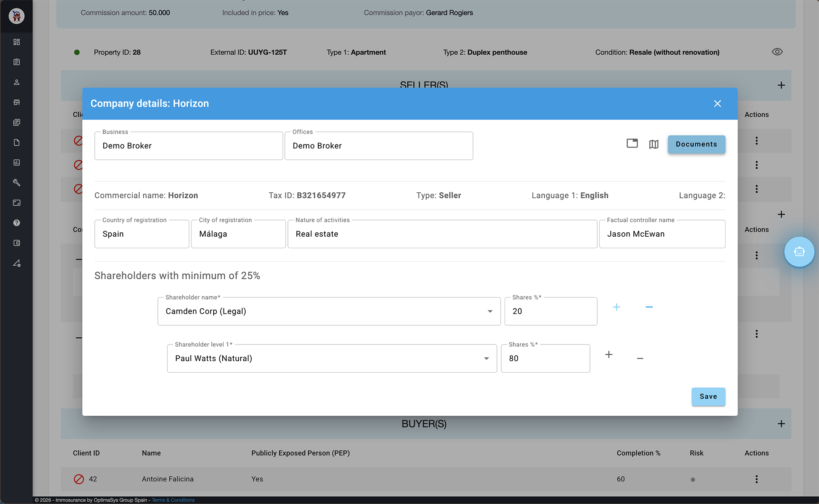This screenshot has width=819, height=504.
Task: Save the company details
Action: pyautogui.click(x=708, y=397)
